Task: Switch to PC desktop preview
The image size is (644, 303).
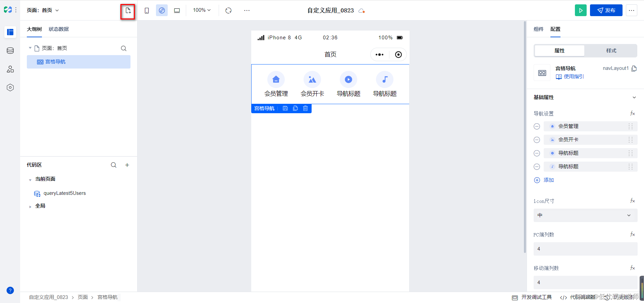Action: click(x=177, y=10)
